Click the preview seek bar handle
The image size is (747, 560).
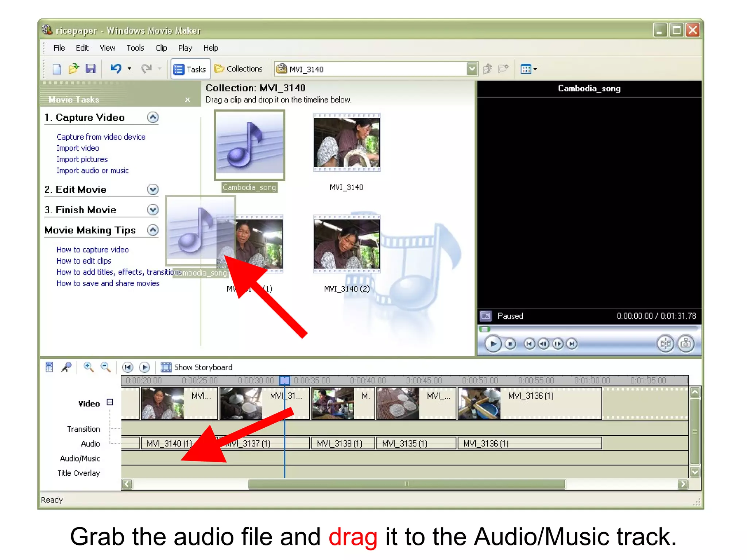coord(485,329)
